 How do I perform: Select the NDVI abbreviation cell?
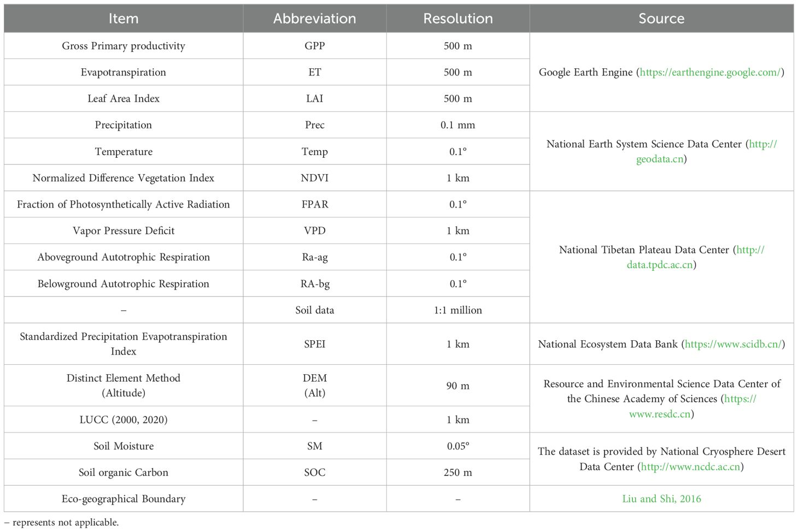pyautogui.click(x=314, y=178)
